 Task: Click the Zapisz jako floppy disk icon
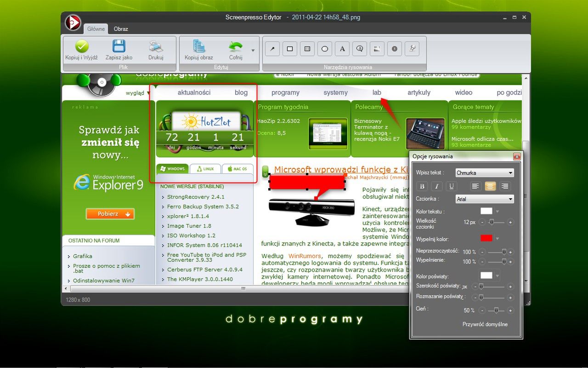tap(119, 46)
